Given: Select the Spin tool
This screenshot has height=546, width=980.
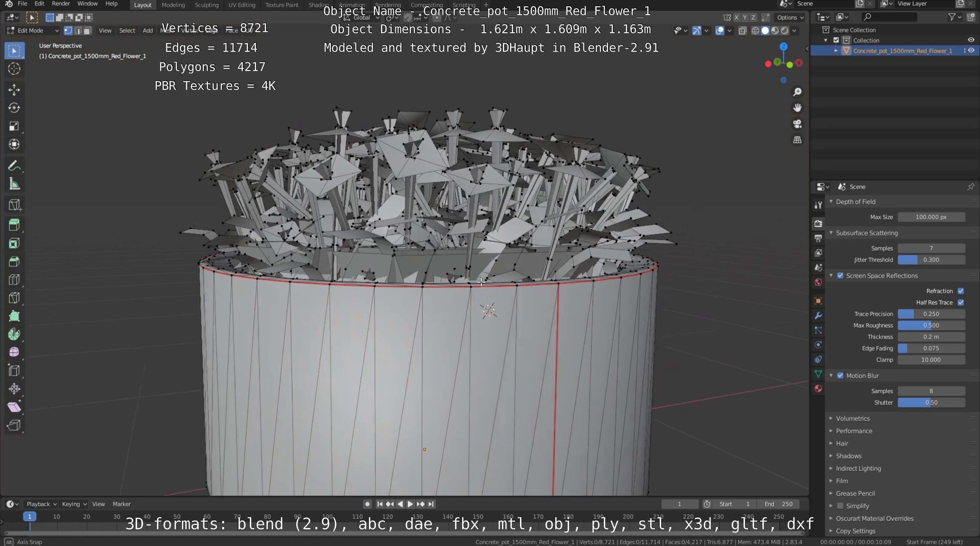Looking at the screenshot, I should pyautogui.click(x=15, y=335).
